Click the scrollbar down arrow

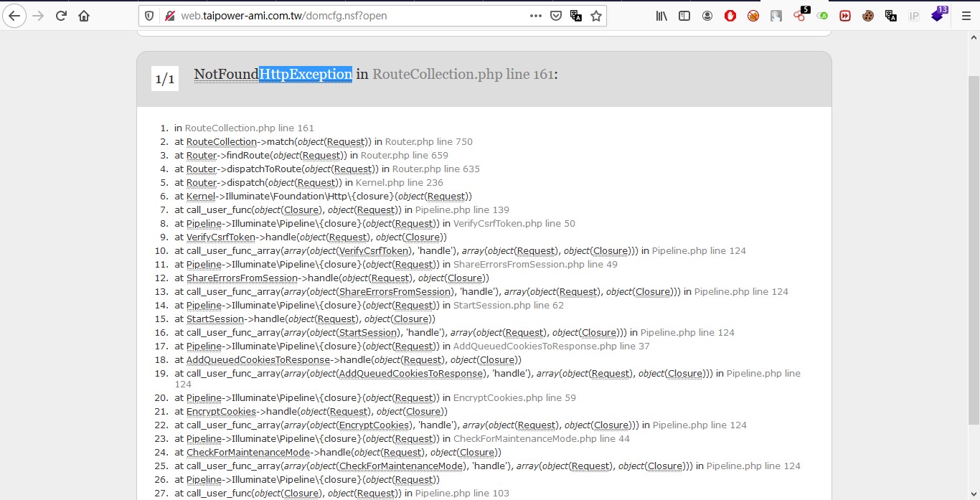(974, 494)
